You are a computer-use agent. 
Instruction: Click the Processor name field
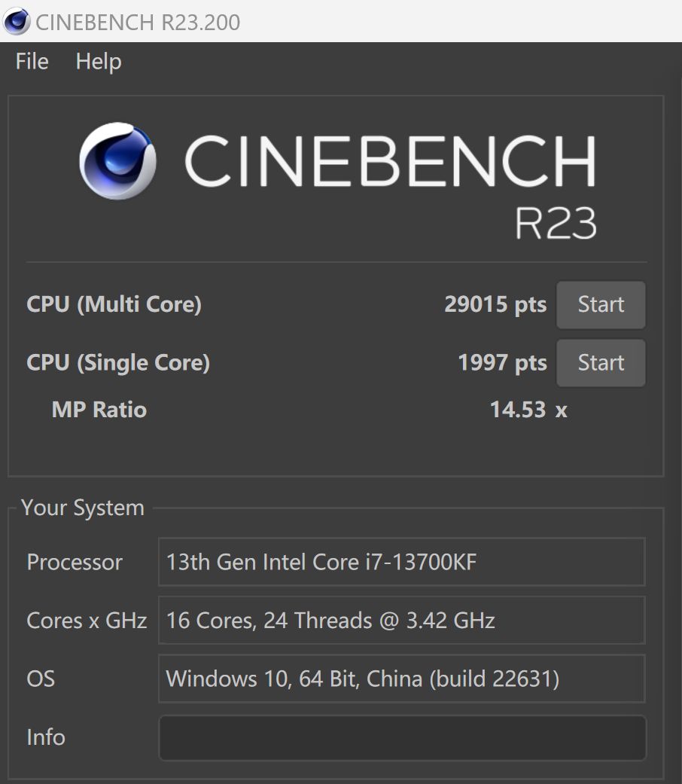point(402,562)
